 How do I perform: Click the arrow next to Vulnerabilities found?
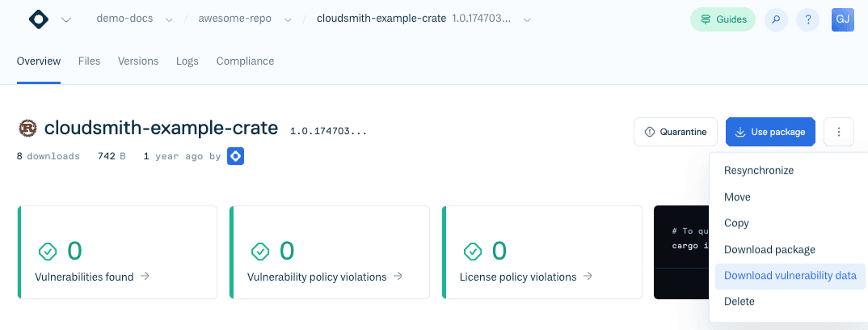click(x=145, y=276)
